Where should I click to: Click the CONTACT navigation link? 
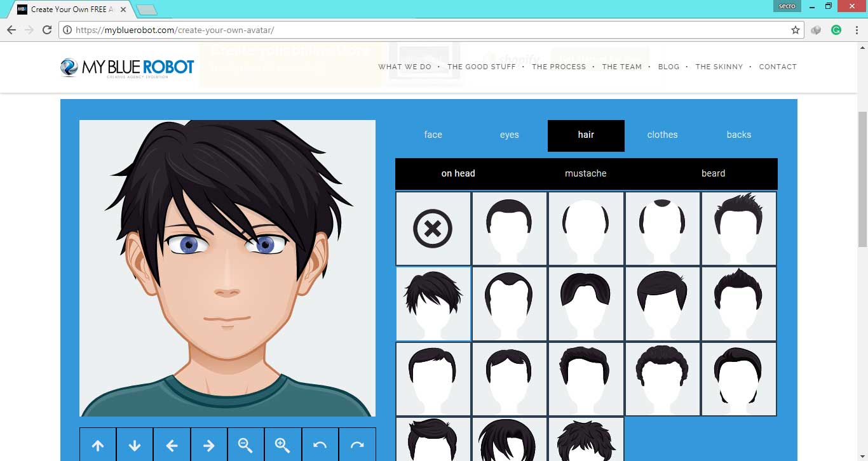tap(778, 67)
